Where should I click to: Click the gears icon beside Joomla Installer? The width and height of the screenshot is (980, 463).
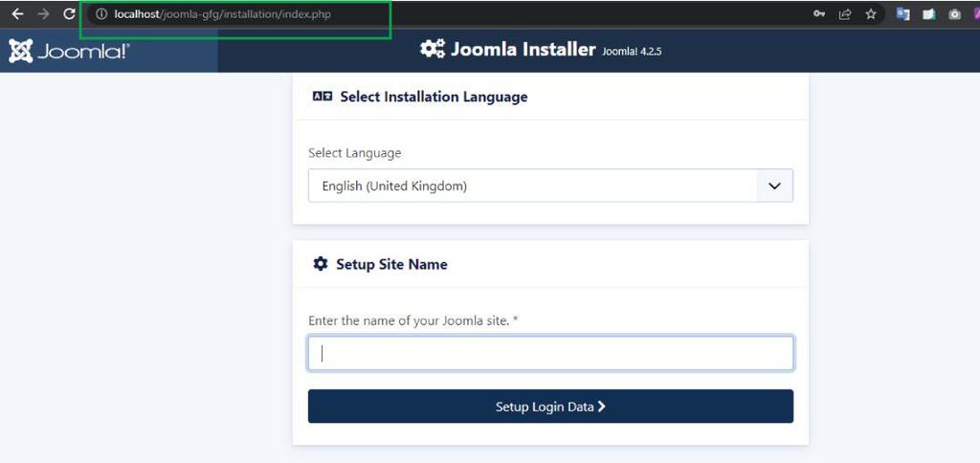(433, 49)
